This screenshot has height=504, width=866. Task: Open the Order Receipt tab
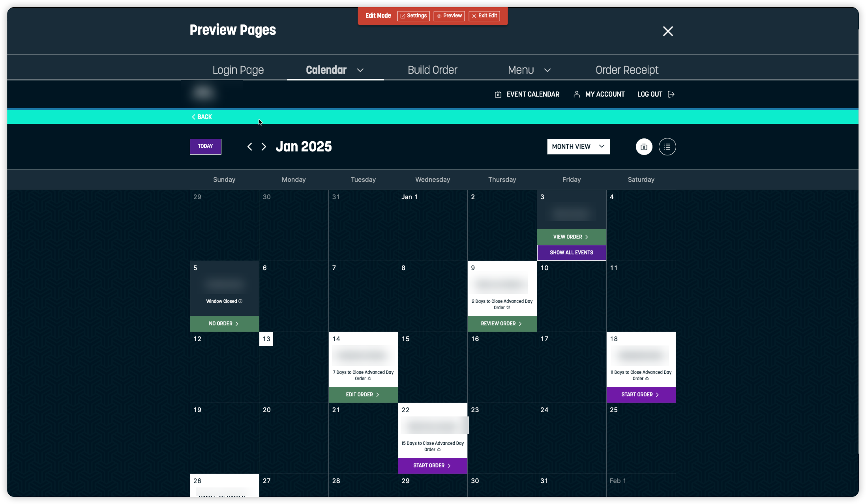pyautogui.click(x=627, y=70)
